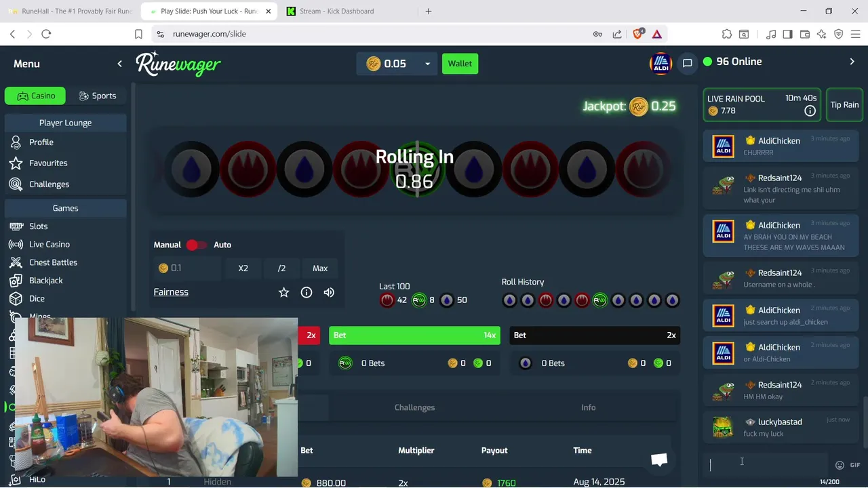
Task: Open the Profile person icon
Action: pyautogui.click(x=16, y=142)
